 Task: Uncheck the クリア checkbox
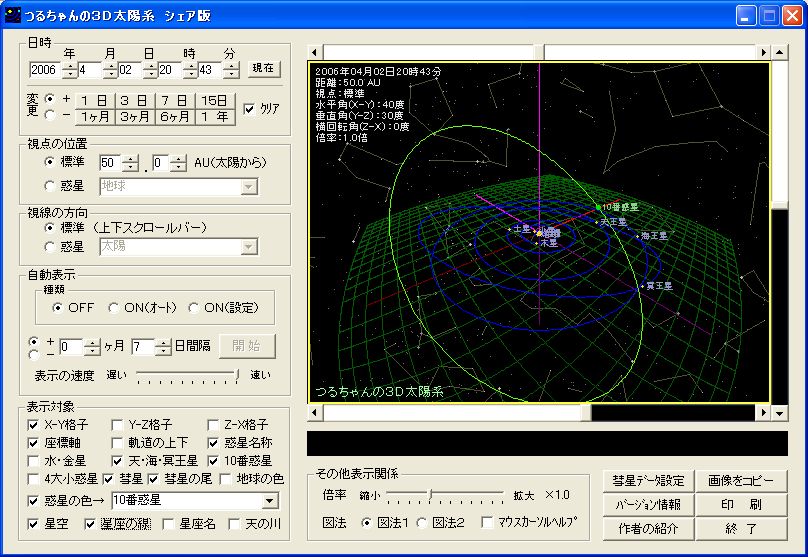(250, 108)
